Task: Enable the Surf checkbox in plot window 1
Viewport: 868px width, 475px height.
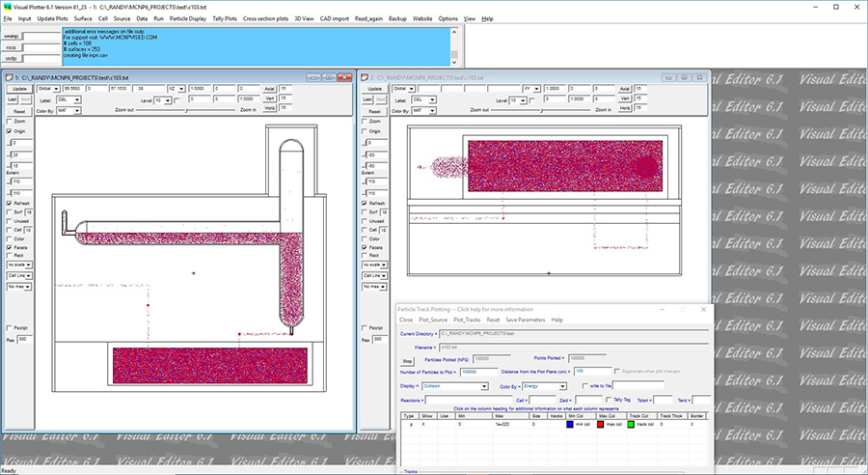Action: pos(9,212)
